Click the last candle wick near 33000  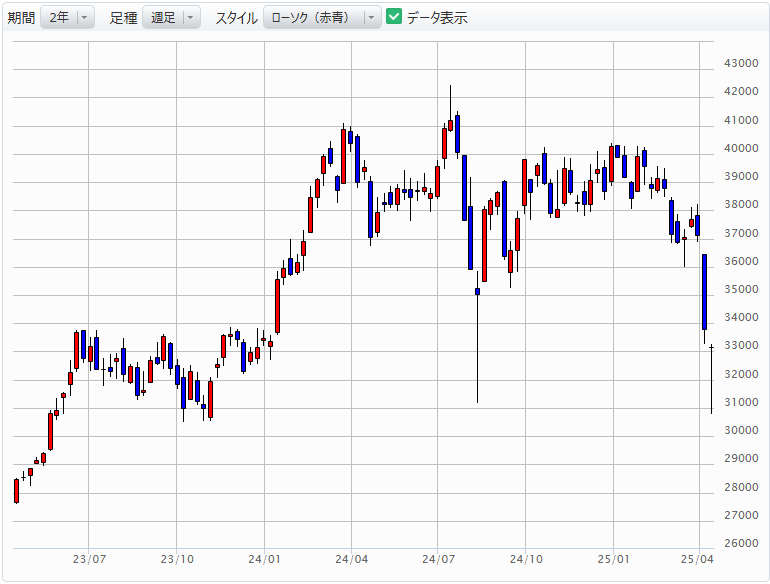coord(712,379)
